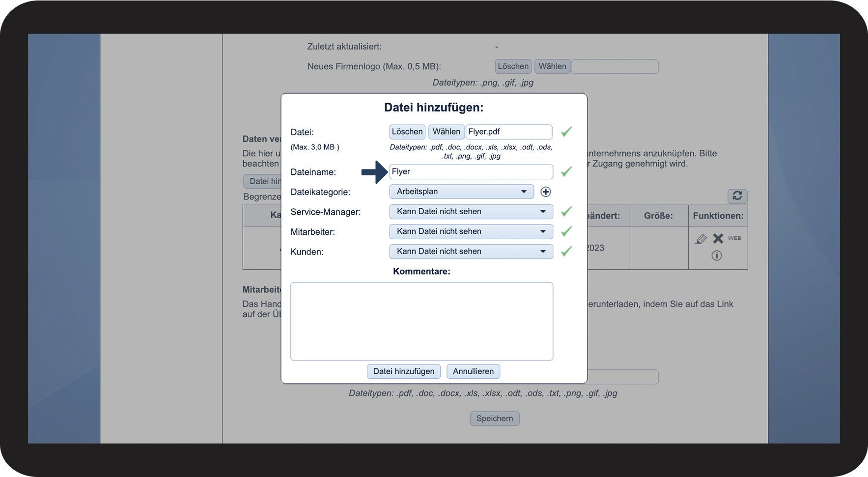
Task: Click the plus icon beside Dateikategorie
Action: pyautogui.click(x=545, y=192)
